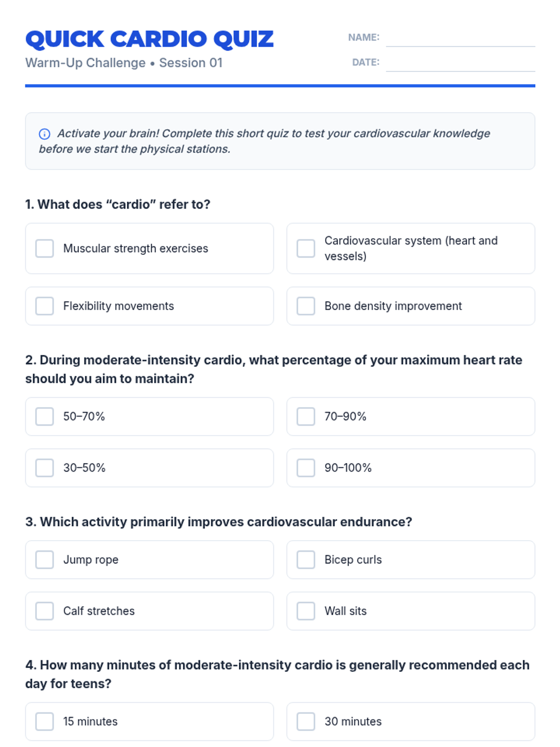Click the info icon in the instructions box

[44, 134]
